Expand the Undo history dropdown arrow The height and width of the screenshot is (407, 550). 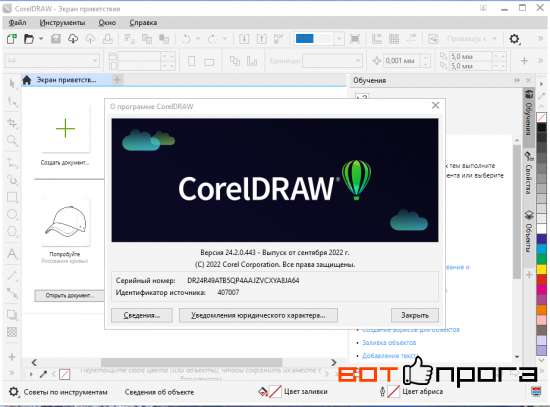[x=198, y=39]
